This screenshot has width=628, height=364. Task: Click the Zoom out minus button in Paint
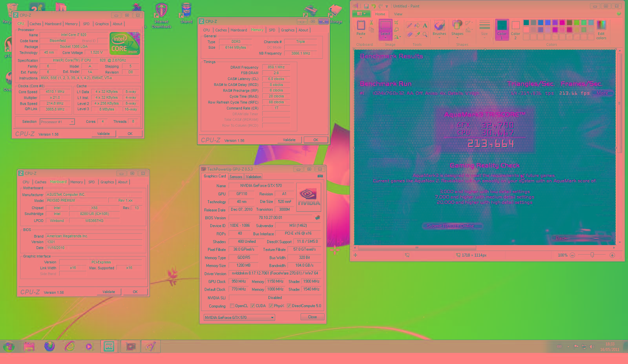tap(572, 255)
